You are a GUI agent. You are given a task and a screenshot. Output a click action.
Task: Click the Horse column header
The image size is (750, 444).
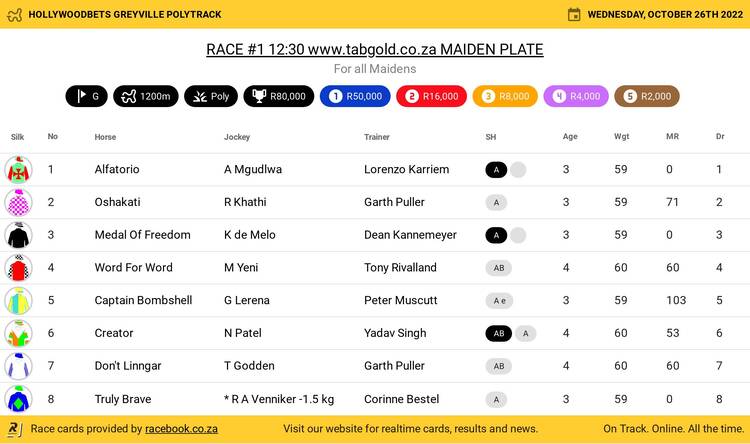pyautogui.click(x=105, y=137)
